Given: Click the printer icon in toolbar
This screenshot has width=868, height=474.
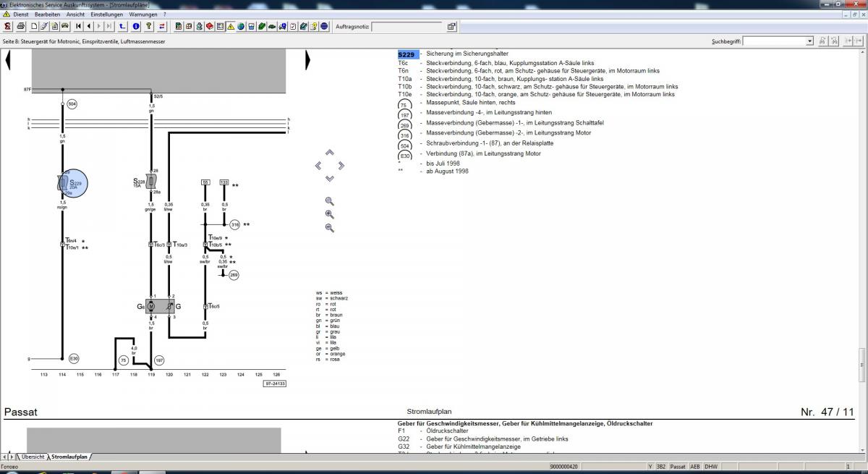Looking at the screenshot, I should (20, 27).
